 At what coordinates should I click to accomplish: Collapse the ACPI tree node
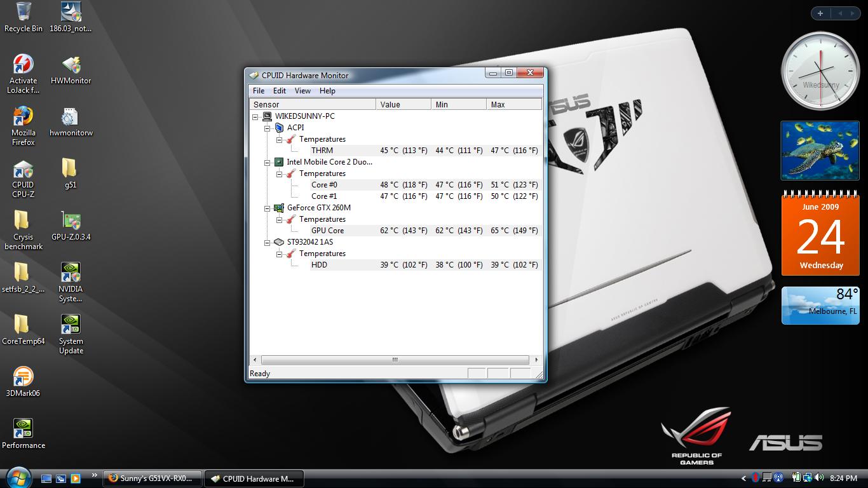[x=268, y=128]
